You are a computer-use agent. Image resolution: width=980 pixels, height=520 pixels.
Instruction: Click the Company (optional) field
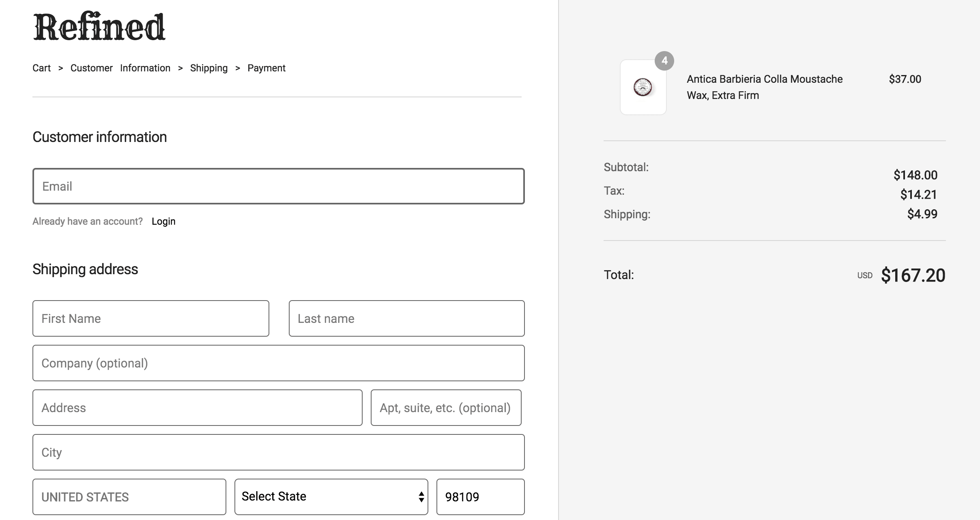pyautogui.click(x=278, y=363)
